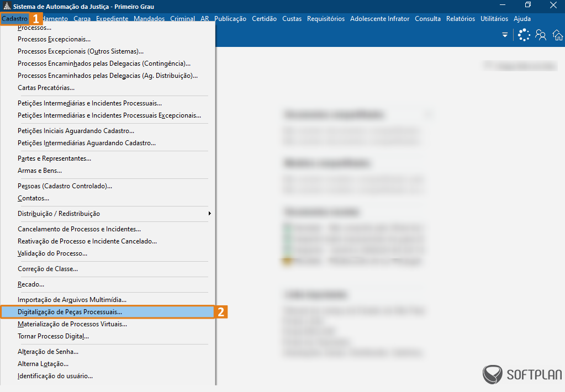This screenshot has height=392, width=565.
Task: Open the Utilitários menu
Action: [x=494, y=19]
